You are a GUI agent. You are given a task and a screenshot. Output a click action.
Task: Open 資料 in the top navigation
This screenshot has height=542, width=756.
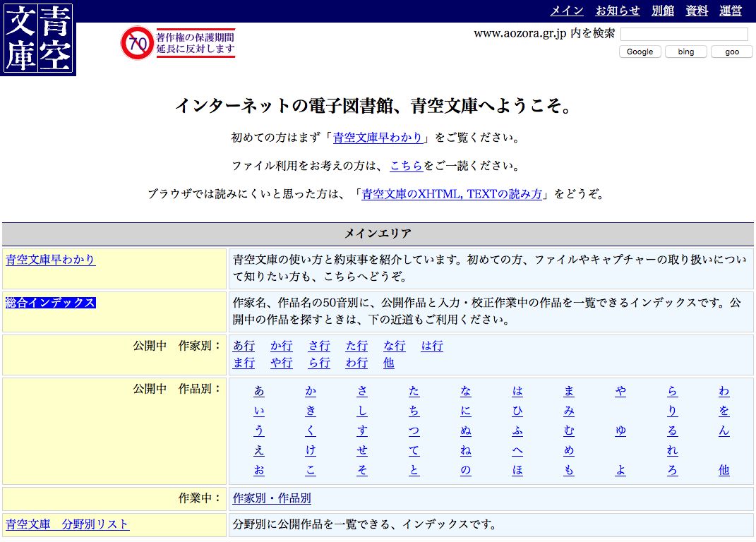click(x=697, y=11)
